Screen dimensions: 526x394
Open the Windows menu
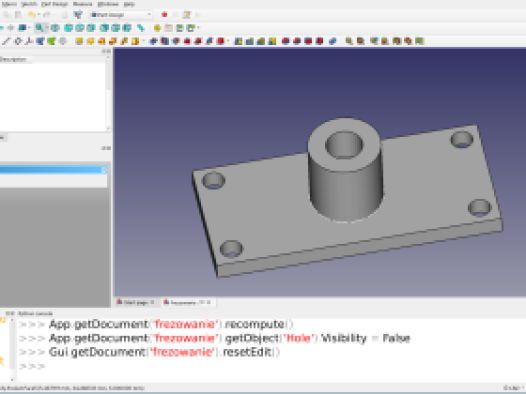pos(108,4)
